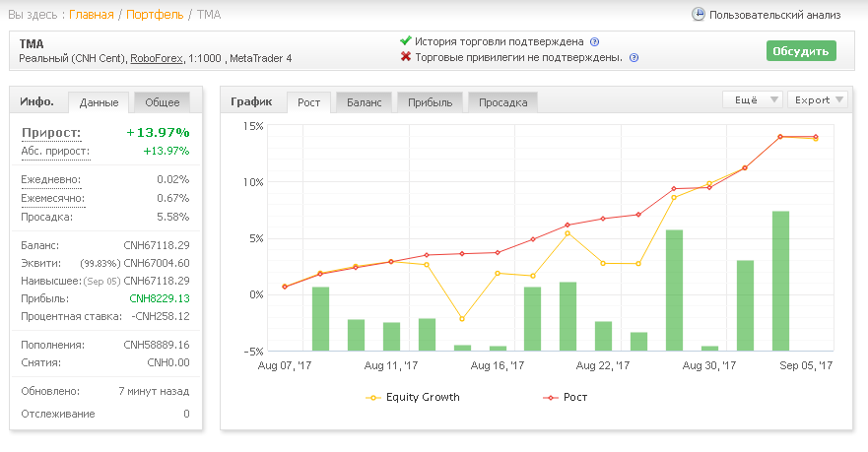Click the tallest green bar in chart
868x452 pixels.
(780, 281)
